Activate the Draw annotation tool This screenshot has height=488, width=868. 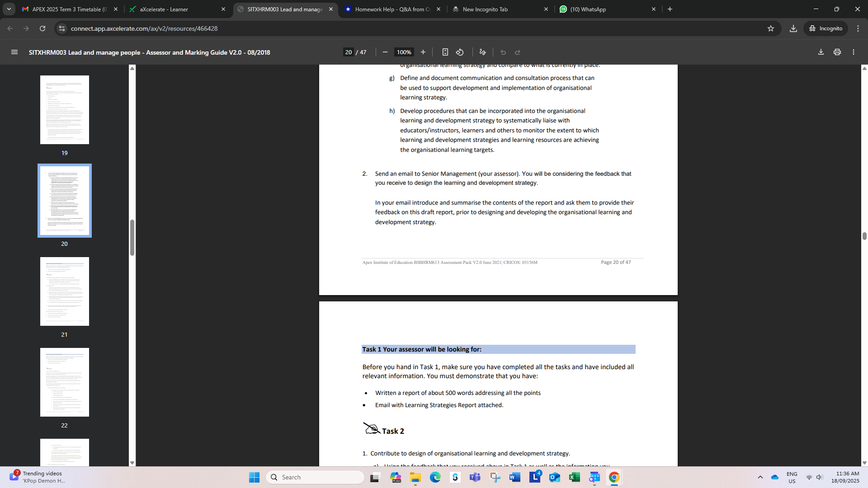click(483, 52)
